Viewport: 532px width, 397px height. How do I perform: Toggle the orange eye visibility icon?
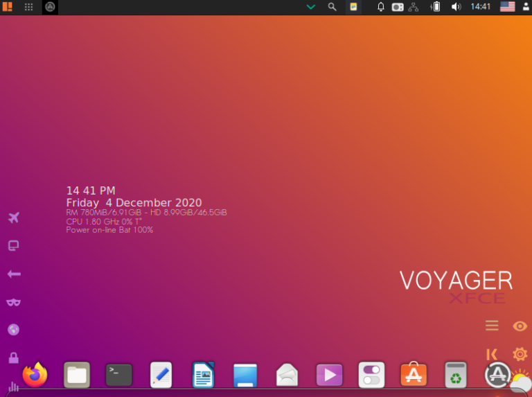click(x=520, y=326)
